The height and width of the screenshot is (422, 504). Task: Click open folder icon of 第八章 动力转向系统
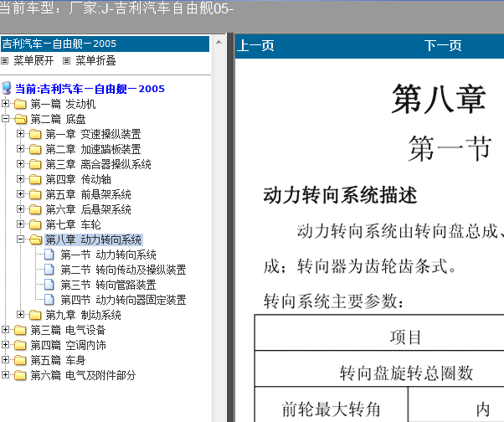(36, 239)
